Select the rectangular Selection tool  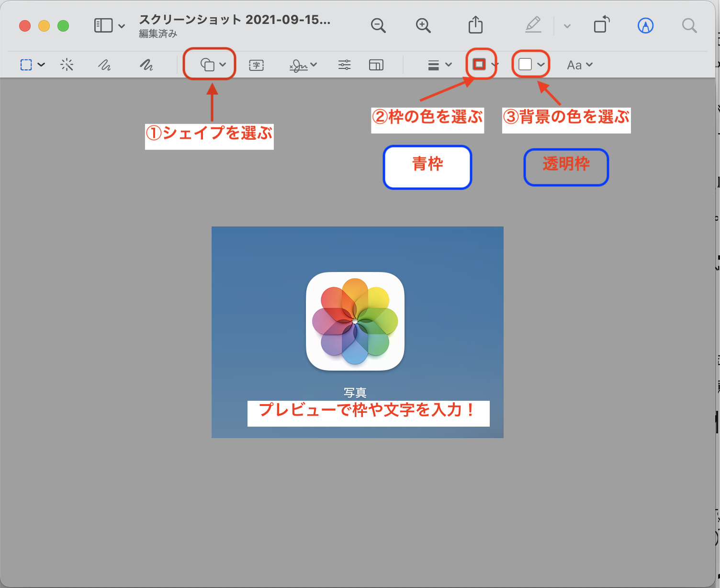pos(26,65)
